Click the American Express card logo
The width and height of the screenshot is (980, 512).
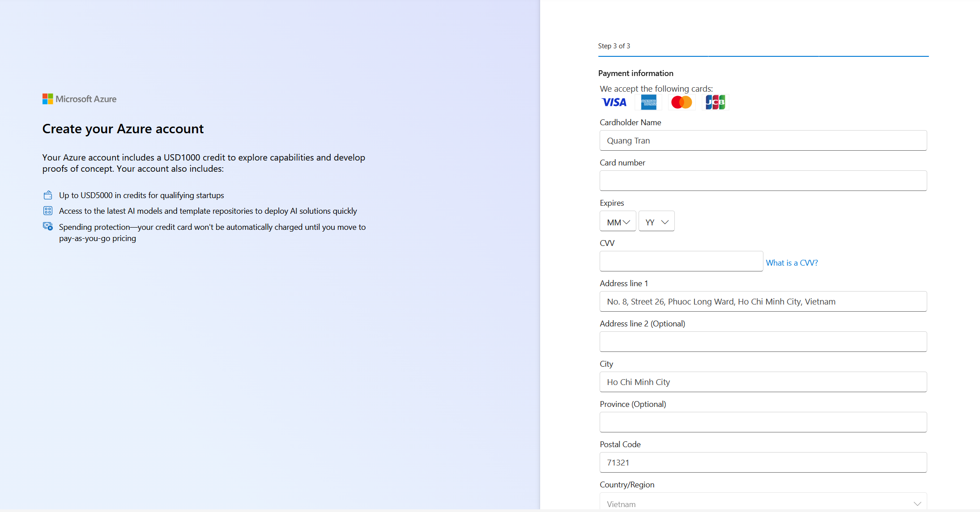[x=648, y=102]
